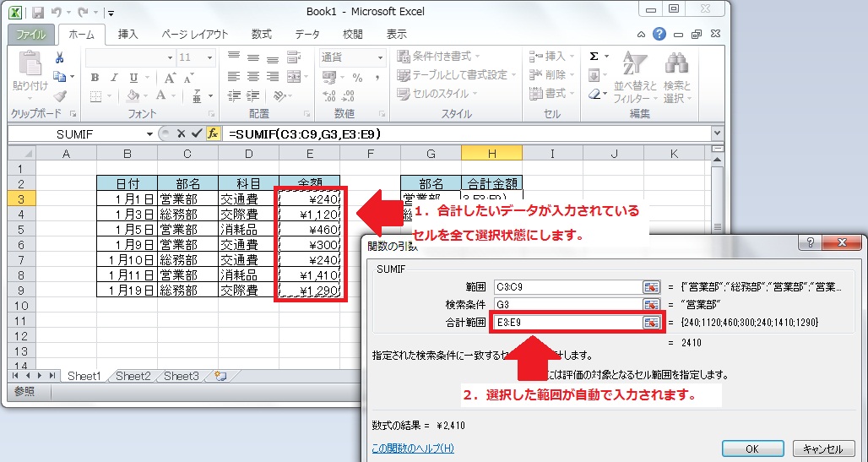Switch to the 校閲 ribbon tab
This screenshot has height=462, width=868.
pyautogui.click(x=353, y=35)
